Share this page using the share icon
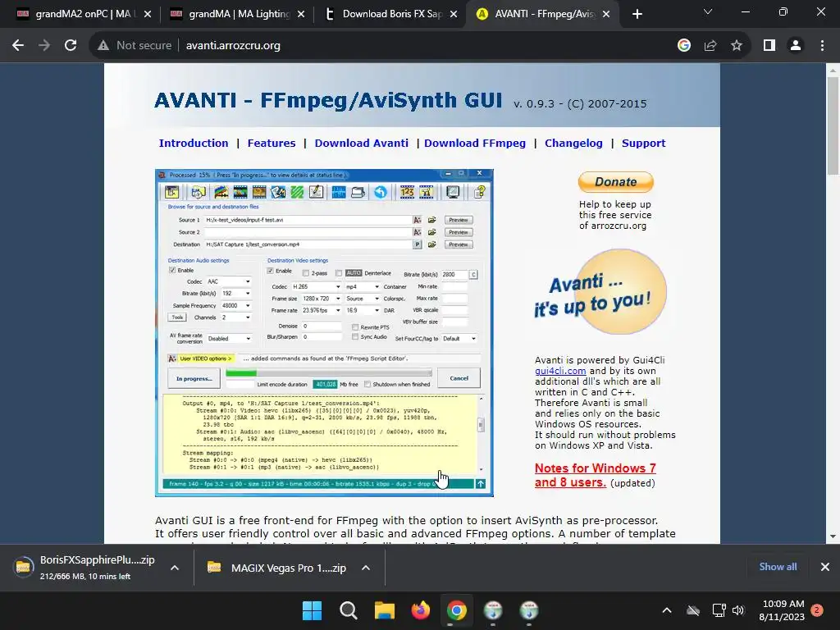The width and height of the screenshot is (840, 630). tap(710, 46)
